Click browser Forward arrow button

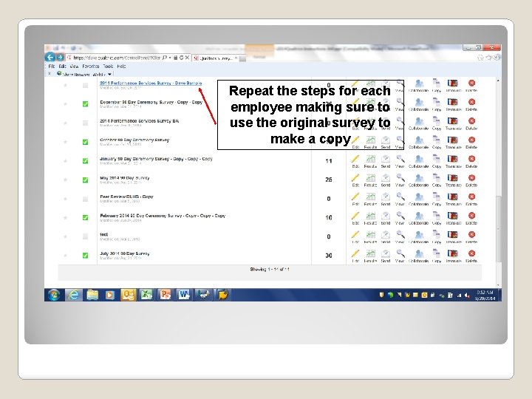(60, 58)
